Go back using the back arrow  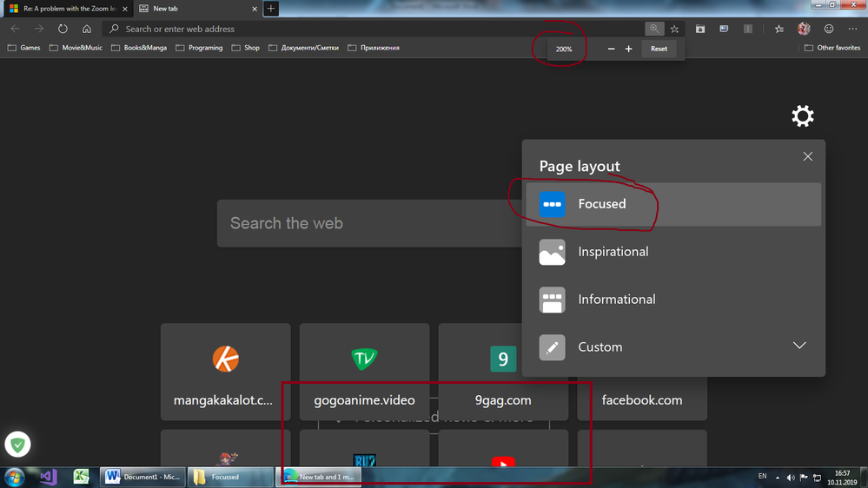[x=15, y=29]
